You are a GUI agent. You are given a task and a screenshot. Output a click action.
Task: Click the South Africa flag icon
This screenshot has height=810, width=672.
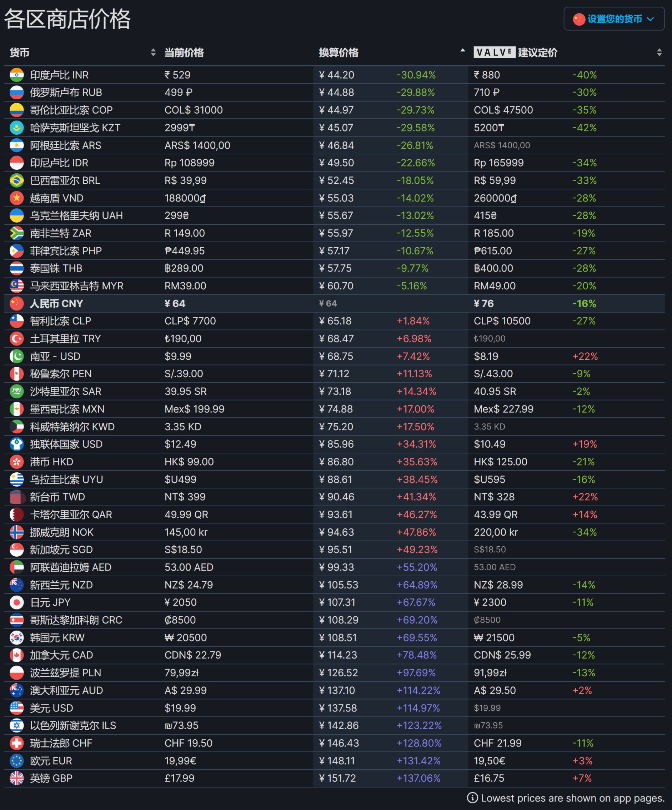tap(16, 233)
